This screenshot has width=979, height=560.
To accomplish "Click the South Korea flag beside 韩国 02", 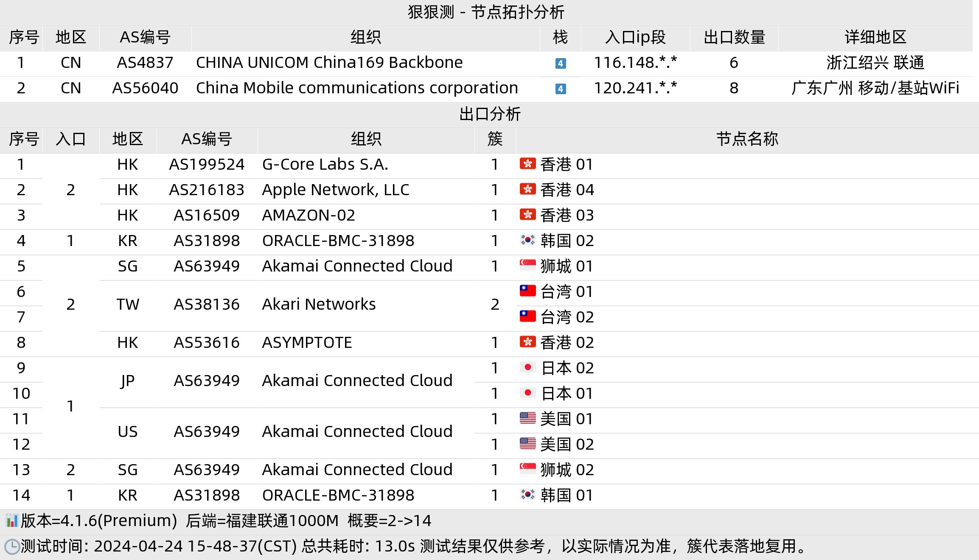I will coord(527,240).
